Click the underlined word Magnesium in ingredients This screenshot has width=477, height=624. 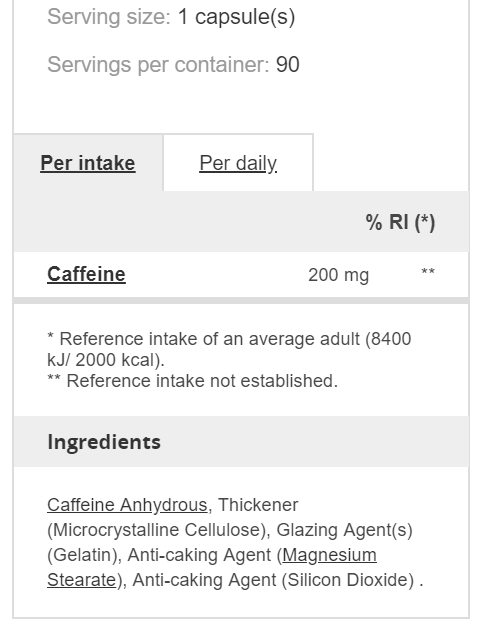329,555
